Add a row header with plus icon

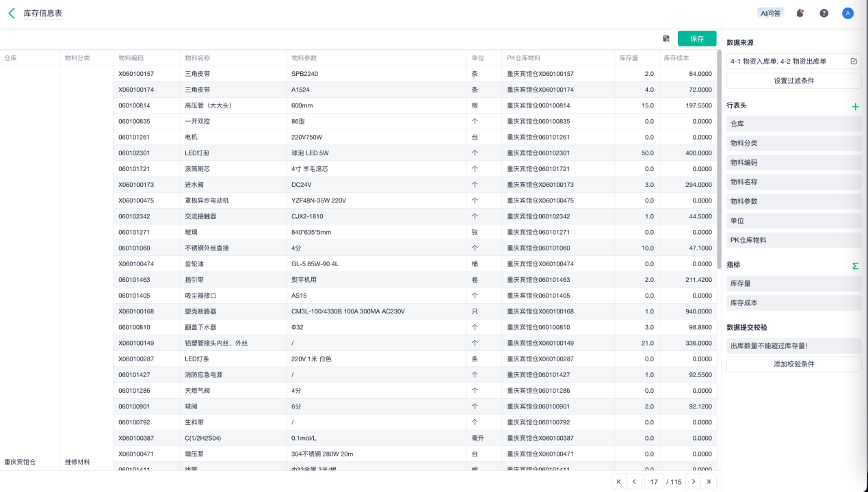855,107
